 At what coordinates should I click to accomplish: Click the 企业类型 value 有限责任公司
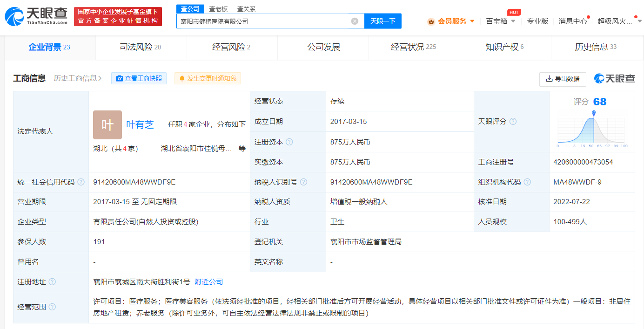pos(146,222)
